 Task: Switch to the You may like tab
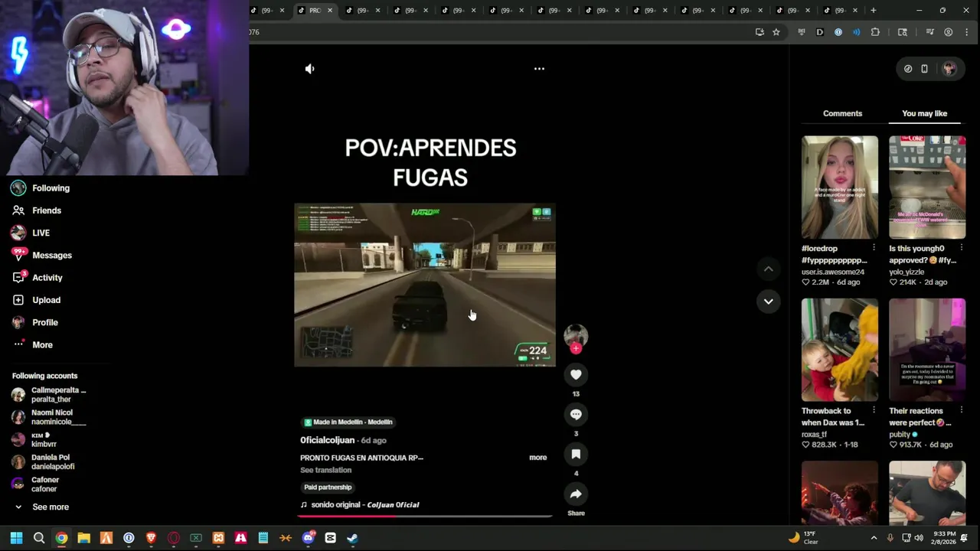coord(924,113)
